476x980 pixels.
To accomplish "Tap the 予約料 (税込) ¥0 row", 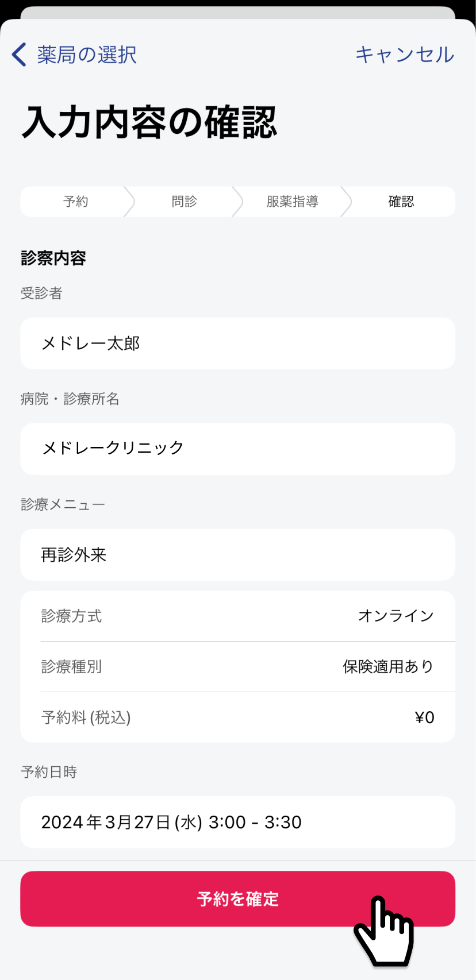I will (237, 717).
